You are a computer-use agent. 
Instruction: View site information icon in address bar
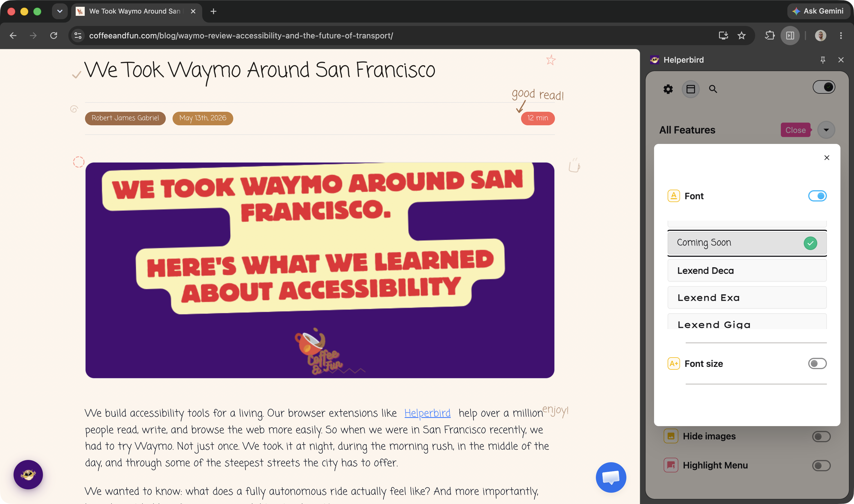(78, 36)
